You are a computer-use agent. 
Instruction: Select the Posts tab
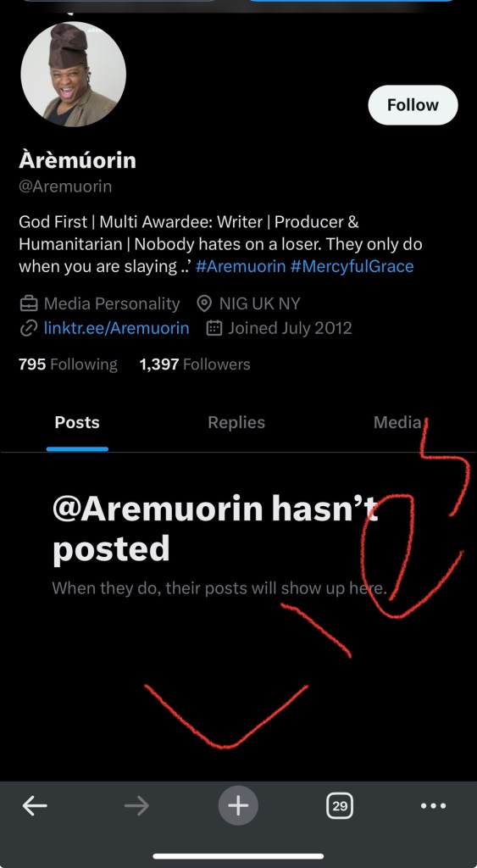pos(77,422)
